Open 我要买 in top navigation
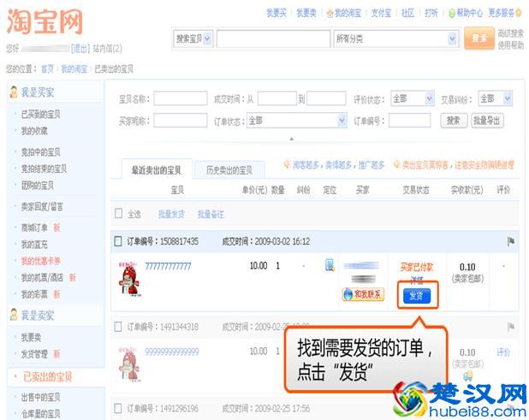This screenshot has width=529, height=420. [x=276, y=13]
